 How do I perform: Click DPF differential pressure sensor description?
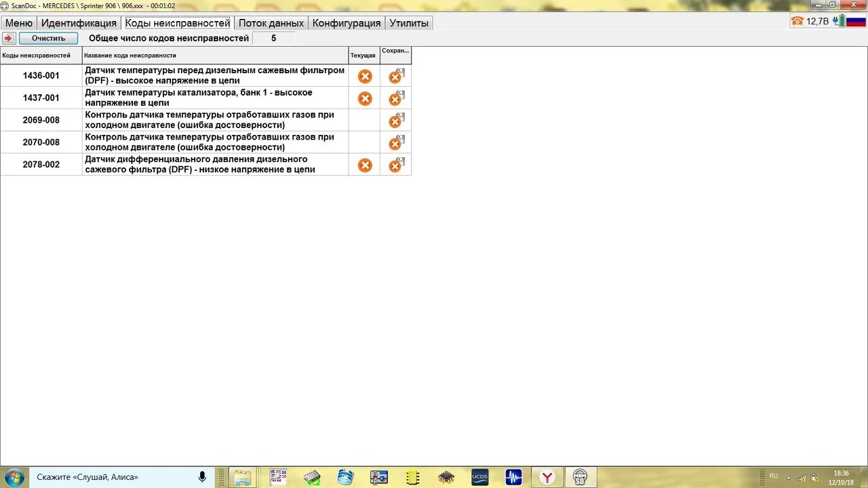(215, 165)
